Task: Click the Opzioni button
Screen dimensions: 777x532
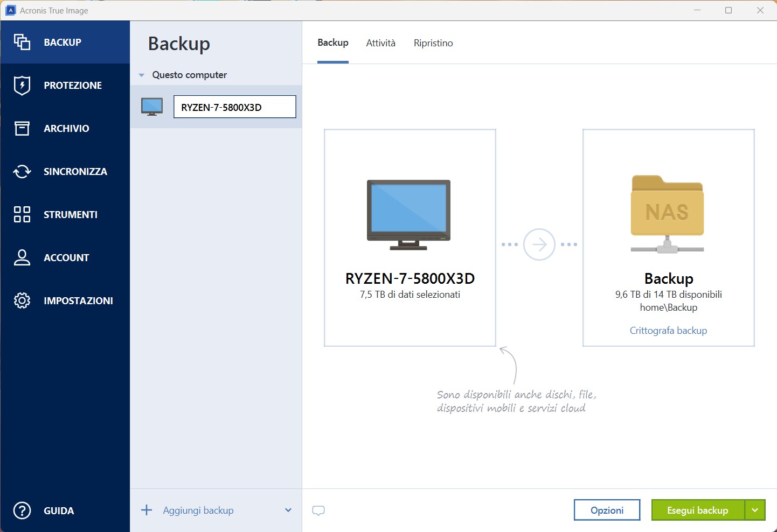Action: [x=607, y=510]
